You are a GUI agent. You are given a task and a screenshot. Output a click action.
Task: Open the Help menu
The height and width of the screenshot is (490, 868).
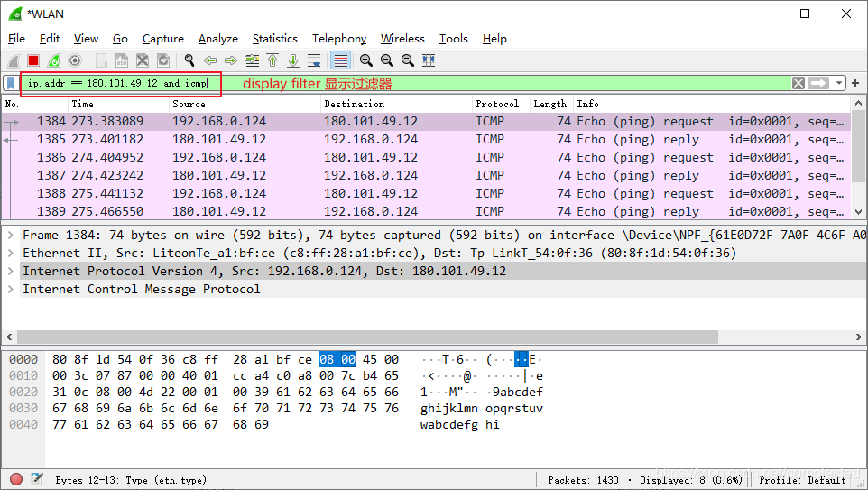(494, 39)
